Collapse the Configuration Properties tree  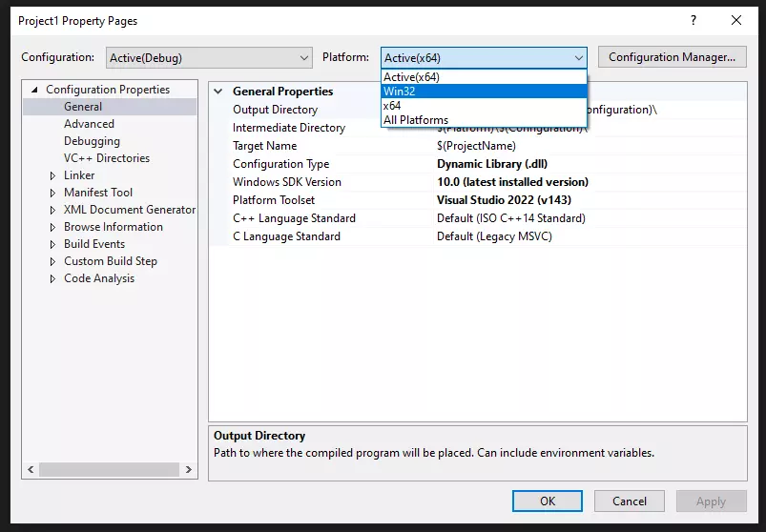point(34,90)
